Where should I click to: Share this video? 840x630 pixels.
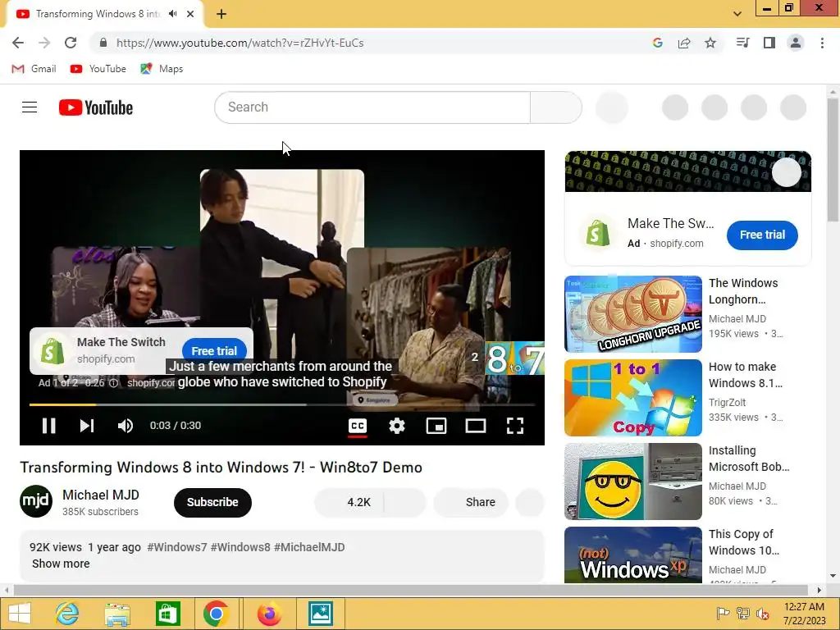coord(470,503)
